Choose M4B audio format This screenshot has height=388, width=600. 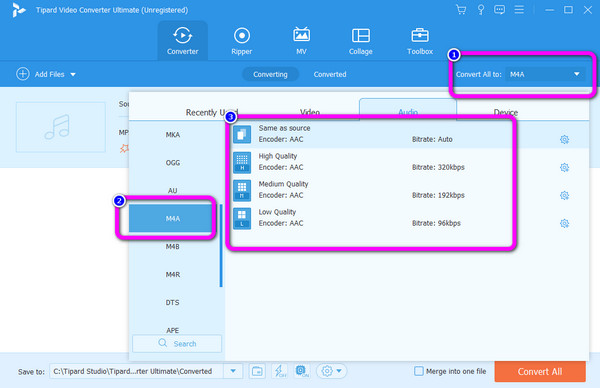[x=173, y=246]
